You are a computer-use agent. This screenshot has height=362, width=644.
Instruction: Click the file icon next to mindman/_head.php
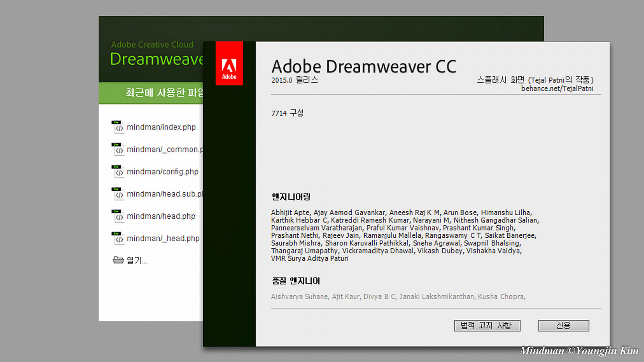coord(117,239)
